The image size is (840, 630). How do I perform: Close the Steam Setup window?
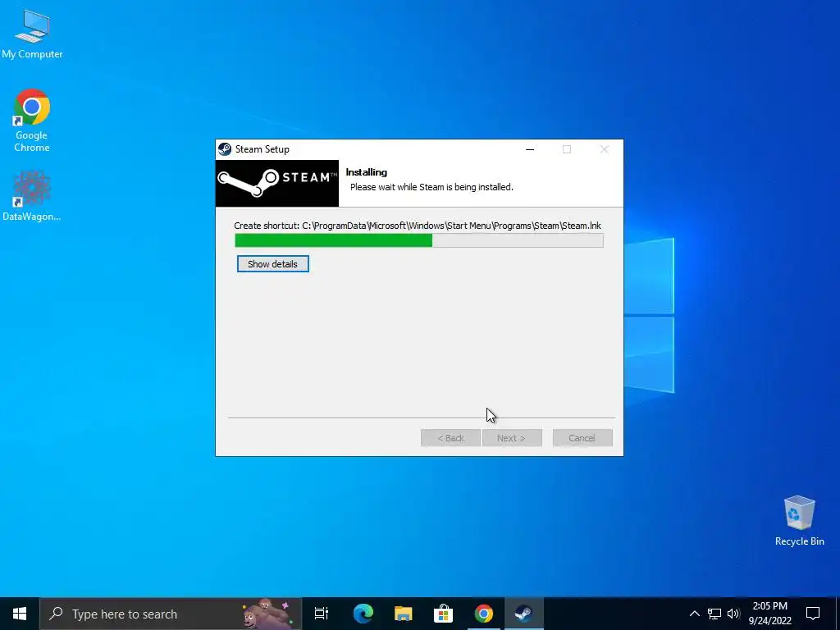[605, 149]
